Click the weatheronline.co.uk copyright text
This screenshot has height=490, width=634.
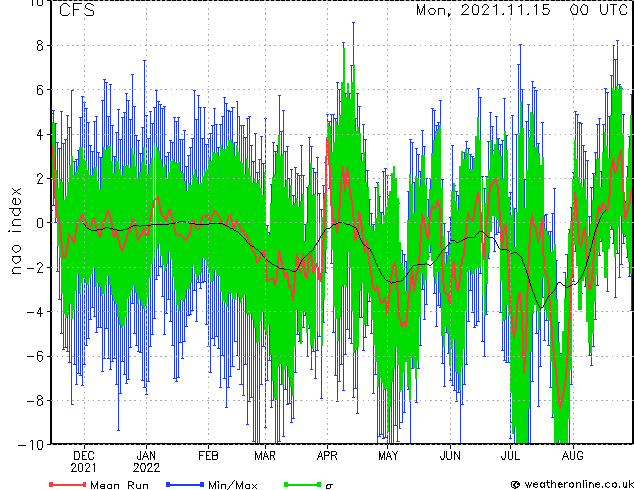pyautogui.click(x=579, y=484)
